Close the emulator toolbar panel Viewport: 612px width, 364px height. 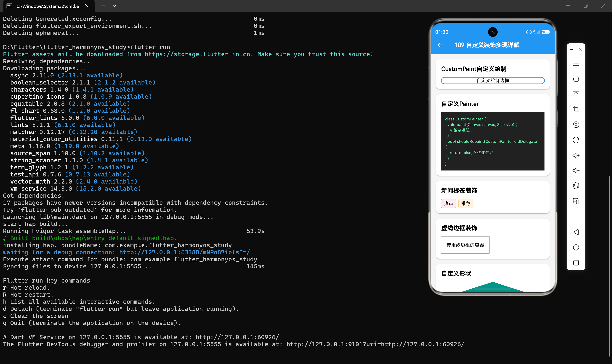tap(580, 49)
